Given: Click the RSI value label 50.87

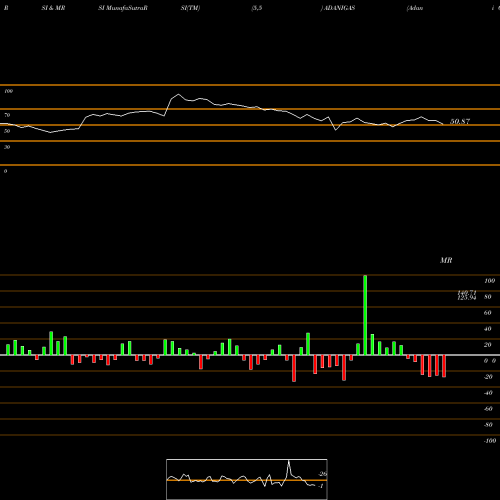Looking at the screenshot, I should (460, 121).
